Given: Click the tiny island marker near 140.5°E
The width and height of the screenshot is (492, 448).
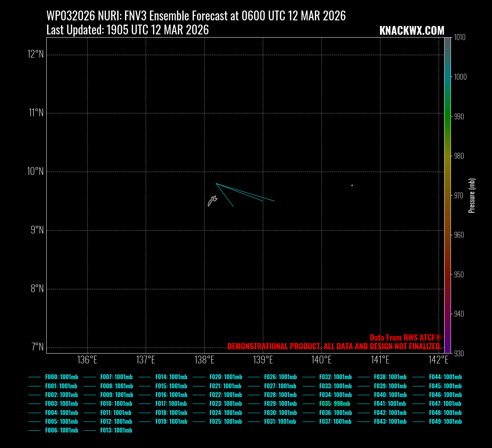Looking at the screenshot, I should click(352, 185).
